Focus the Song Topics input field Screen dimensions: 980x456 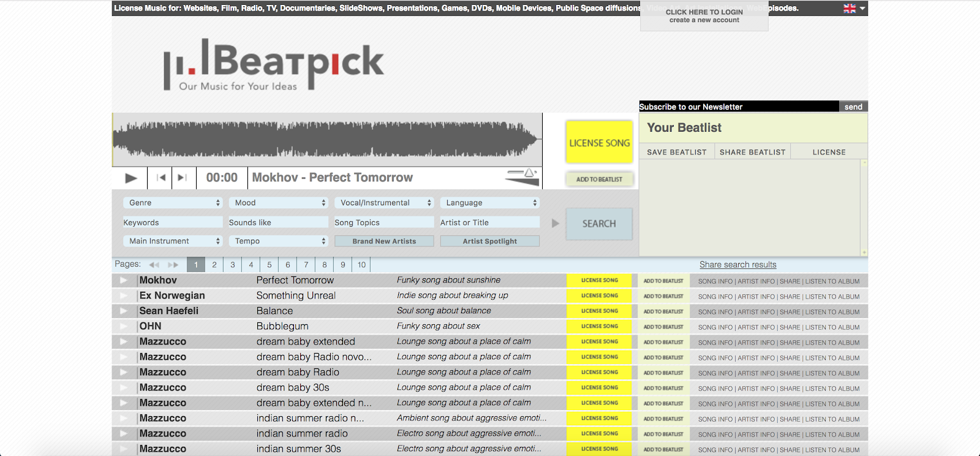[x=384, y=222]
